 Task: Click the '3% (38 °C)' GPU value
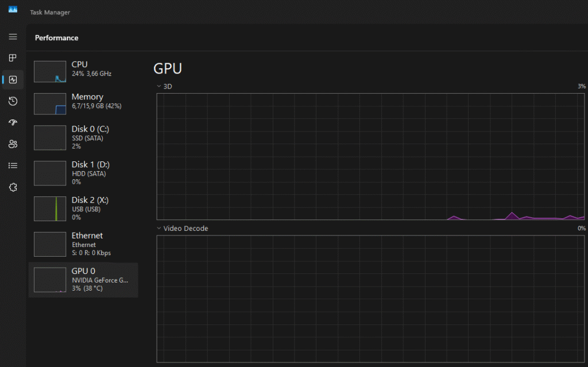(87, 288)
